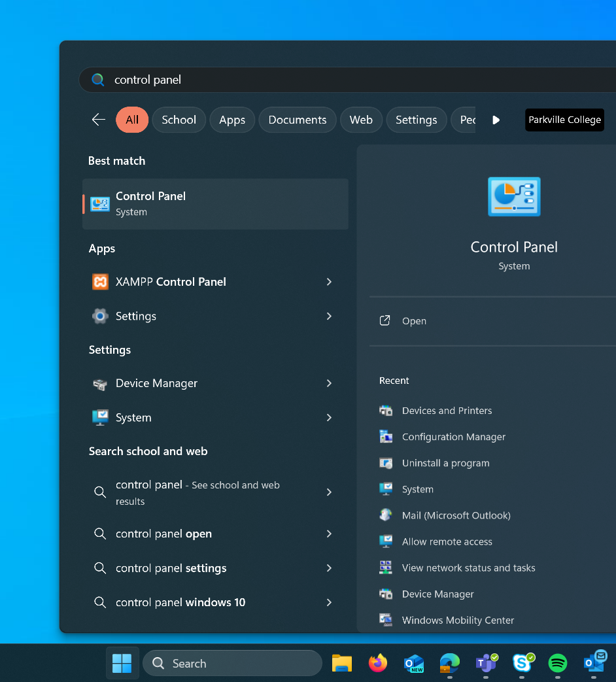
Task: Open Microsoft Teams from the taskbar
Action: [x=487, y=663]
